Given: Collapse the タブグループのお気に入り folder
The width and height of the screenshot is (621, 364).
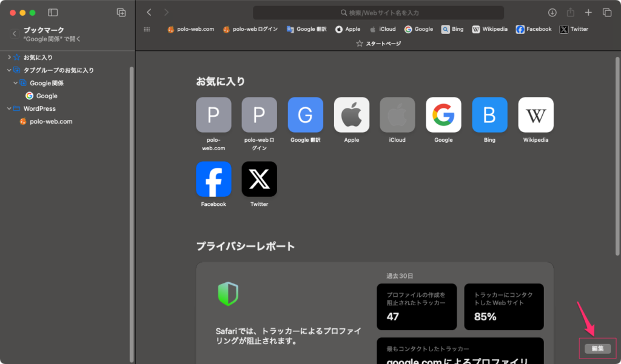Looking at the screenshot, I should pos(9,70).
